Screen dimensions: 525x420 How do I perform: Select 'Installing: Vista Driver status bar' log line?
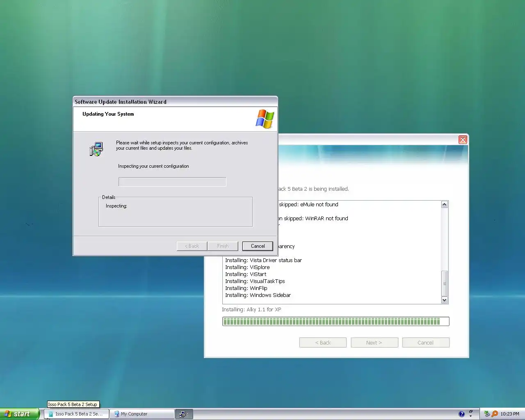[x=263, y=260]
